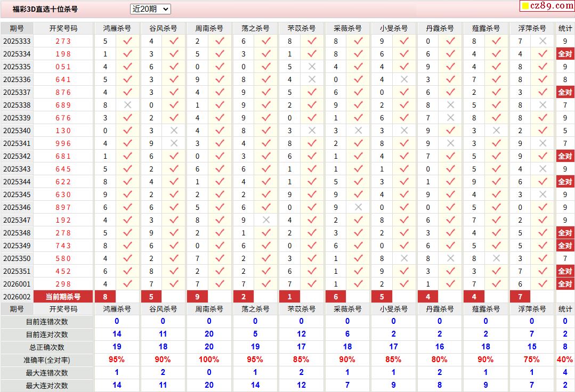Viewport: 575px width, 392px height.
Task: Click the grey cross in row 2025347 荡之 column
Action: 266,220
